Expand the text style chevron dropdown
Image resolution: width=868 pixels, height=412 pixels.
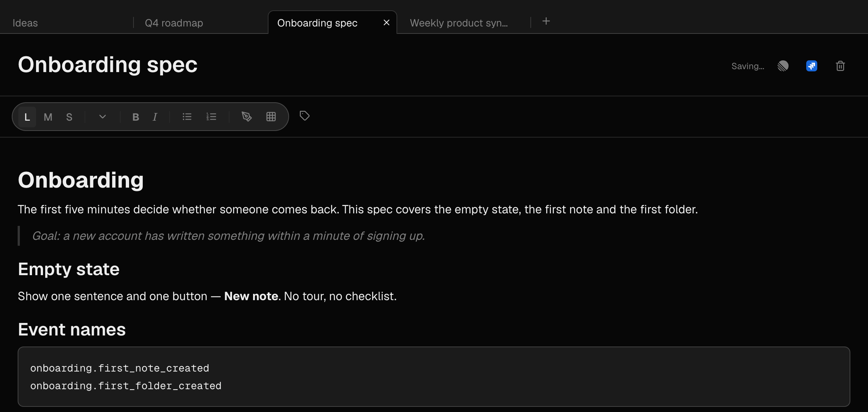(x=103, y=117)
